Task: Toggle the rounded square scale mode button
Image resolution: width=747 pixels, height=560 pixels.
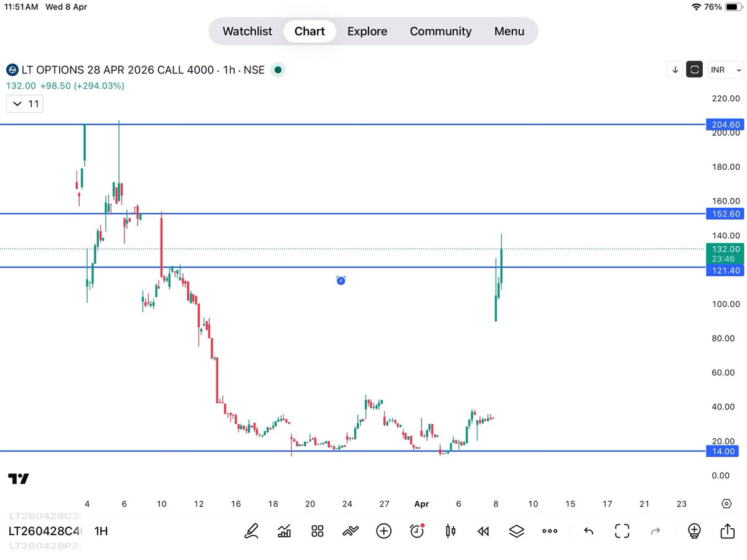Action: 694,69
